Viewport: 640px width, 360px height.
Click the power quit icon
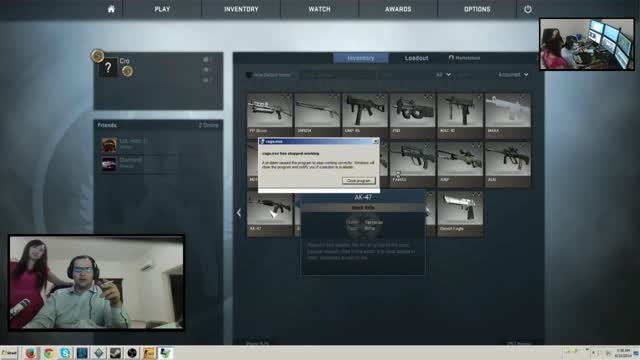pyautogui.click(x=528, y=9)
